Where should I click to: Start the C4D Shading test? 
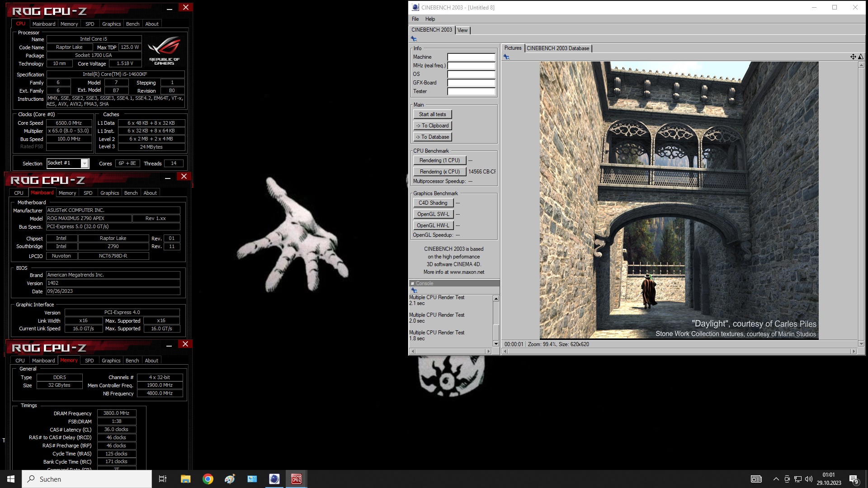(433, 203)
